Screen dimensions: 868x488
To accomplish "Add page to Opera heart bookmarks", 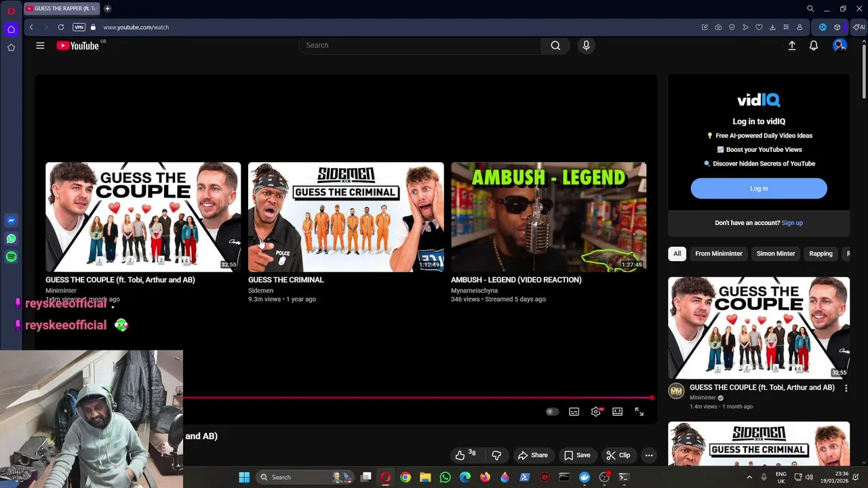I will coord(759,27).
